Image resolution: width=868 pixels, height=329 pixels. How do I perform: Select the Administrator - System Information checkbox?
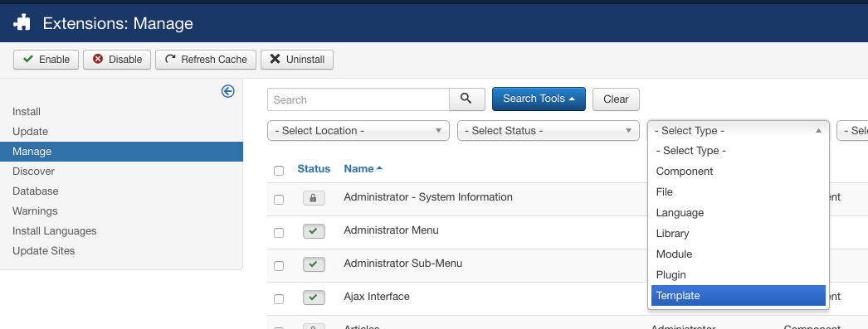pos(279,199)
